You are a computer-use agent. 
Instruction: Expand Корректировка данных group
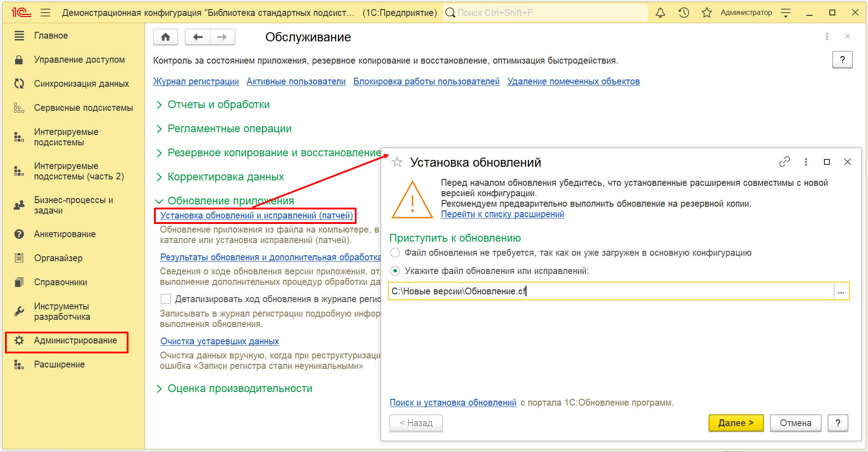pos(226,177)
